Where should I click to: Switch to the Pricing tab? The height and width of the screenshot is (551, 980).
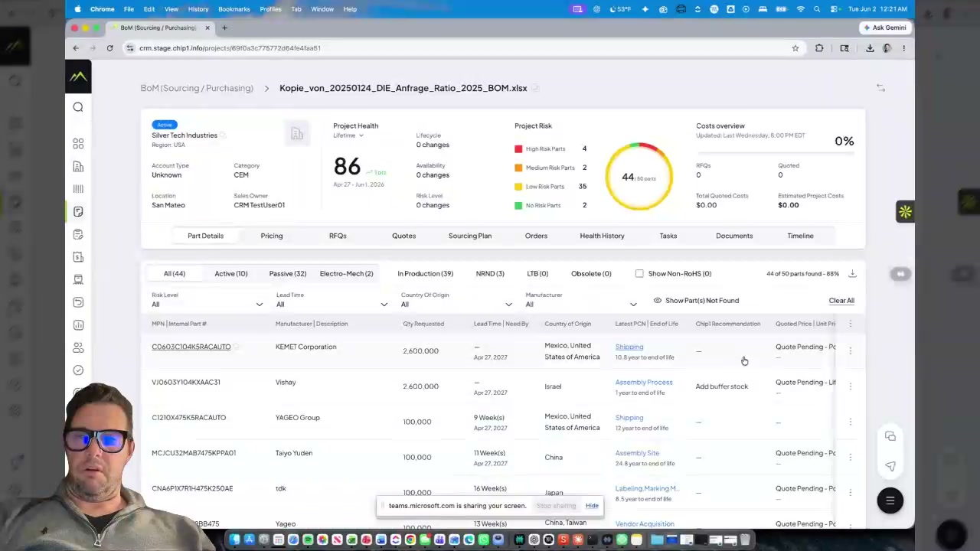tap(272, 236)
